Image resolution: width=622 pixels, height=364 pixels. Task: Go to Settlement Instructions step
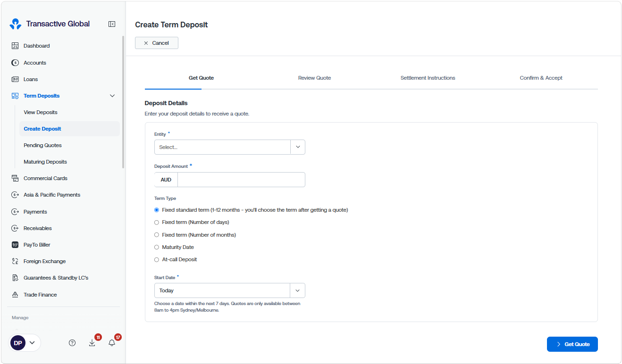[x=428, y=78]
